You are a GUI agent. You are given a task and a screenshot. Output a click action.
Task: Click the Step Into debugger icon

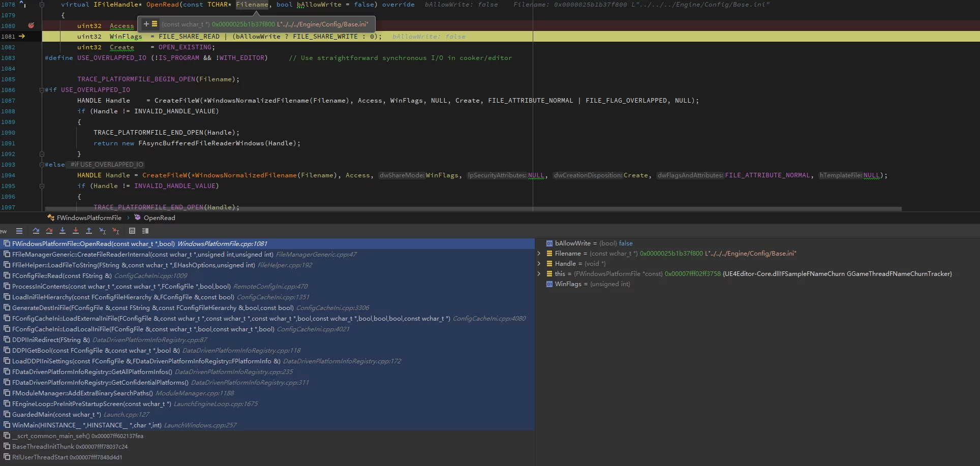click(x=63, y=231)
